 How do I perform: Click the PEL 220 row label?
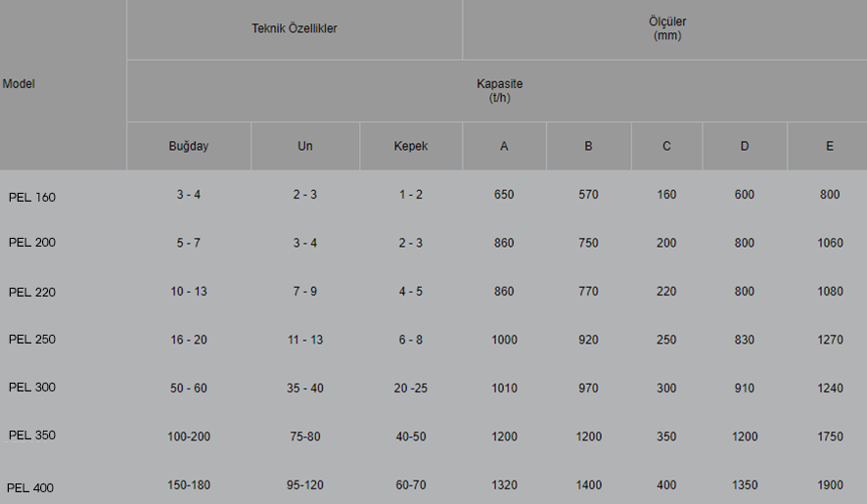32,292
